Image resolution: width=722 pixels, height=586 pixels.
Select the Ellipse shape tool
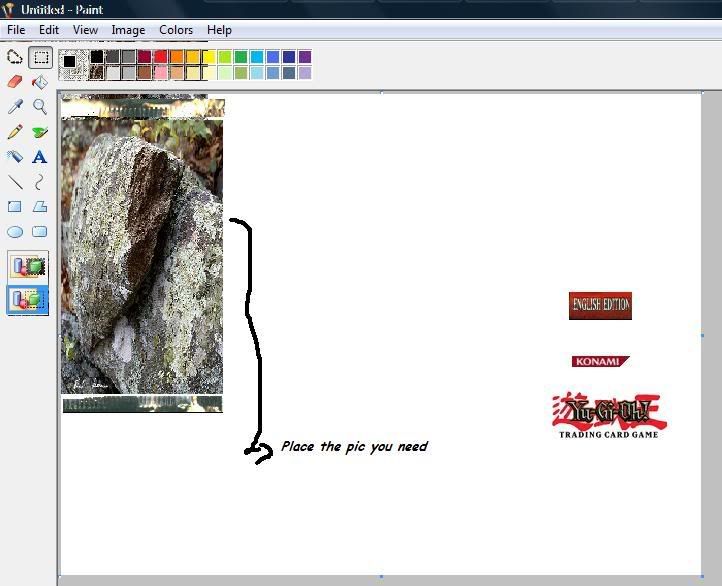tap(15, 232)
